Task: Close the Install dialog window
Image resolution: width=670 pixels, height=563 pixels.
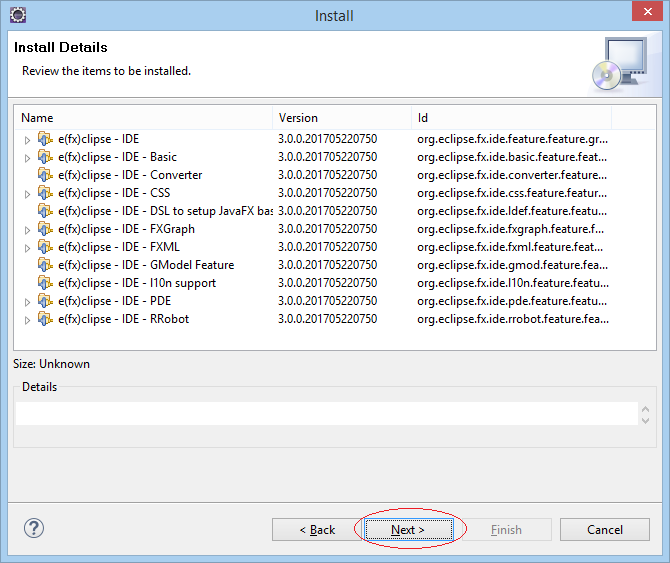Action: point(647,12)
